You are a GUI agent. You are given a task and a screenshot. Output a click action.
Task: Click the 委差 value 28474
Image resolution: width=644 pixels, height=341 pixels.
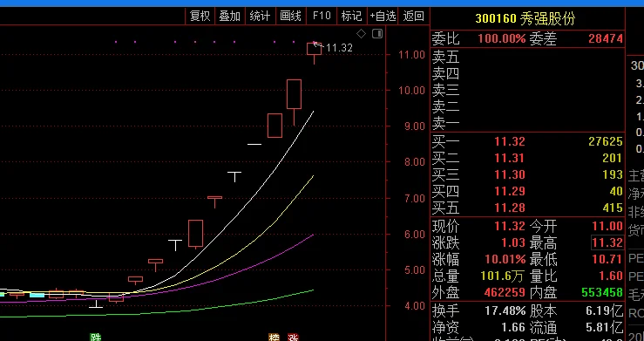coord(606,39)
